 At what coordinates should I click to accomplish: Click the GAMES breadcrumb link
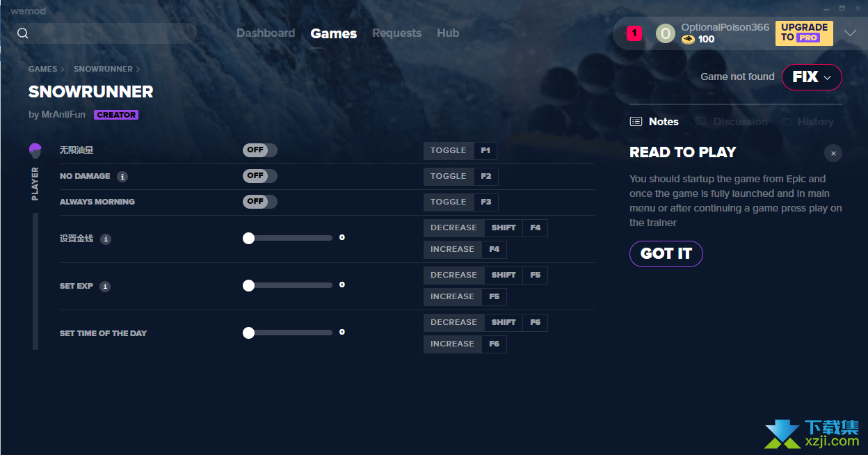point(43,70)
